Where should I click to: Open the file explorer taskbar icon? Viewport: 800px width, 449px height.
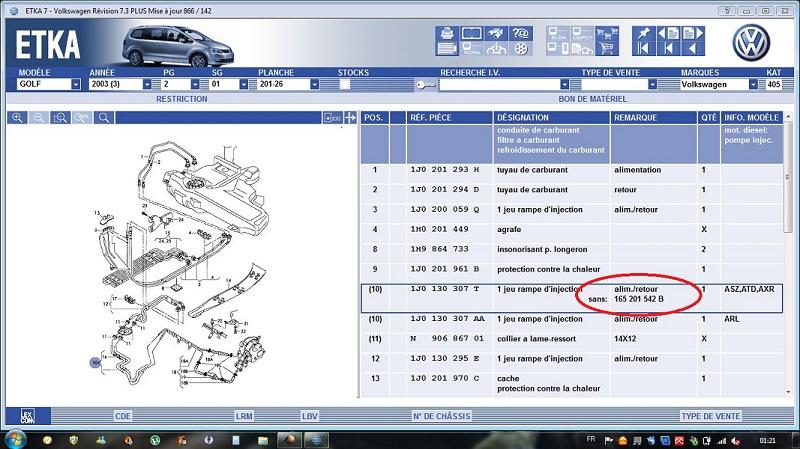click(263, 440)
